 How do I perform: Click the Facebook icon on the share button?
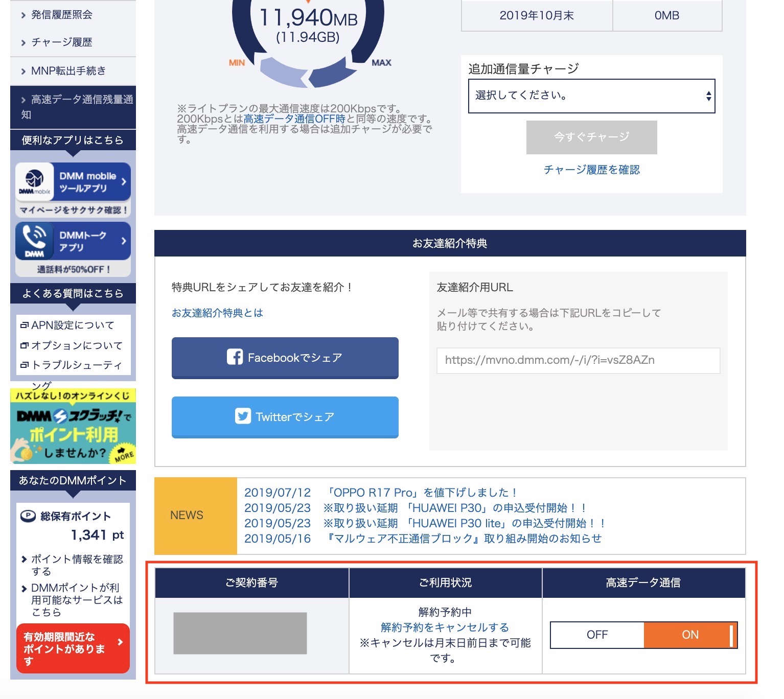pyautogui.click(x=236, y=358)
